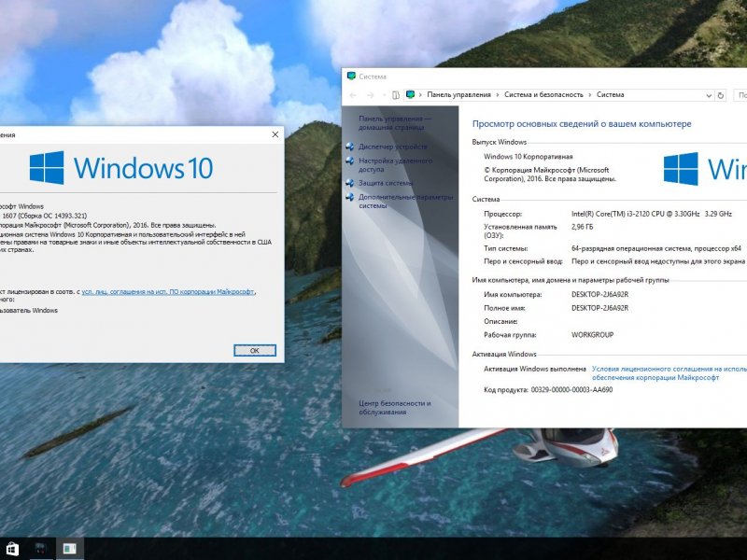Refresh the System window
Screen dimensions: 747x560
click(721, 95)
